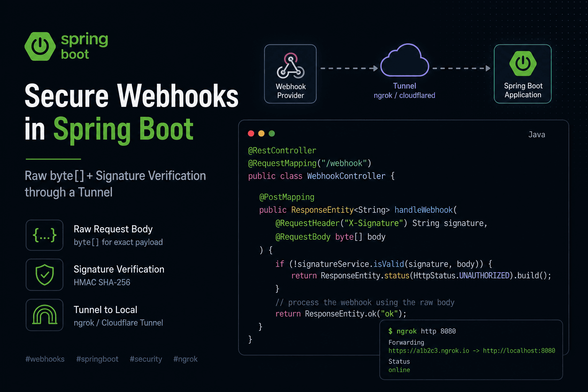Click the #ngrok hashtag
The width and height of the screenshot is (588, 392).
(x=185, y=359)
